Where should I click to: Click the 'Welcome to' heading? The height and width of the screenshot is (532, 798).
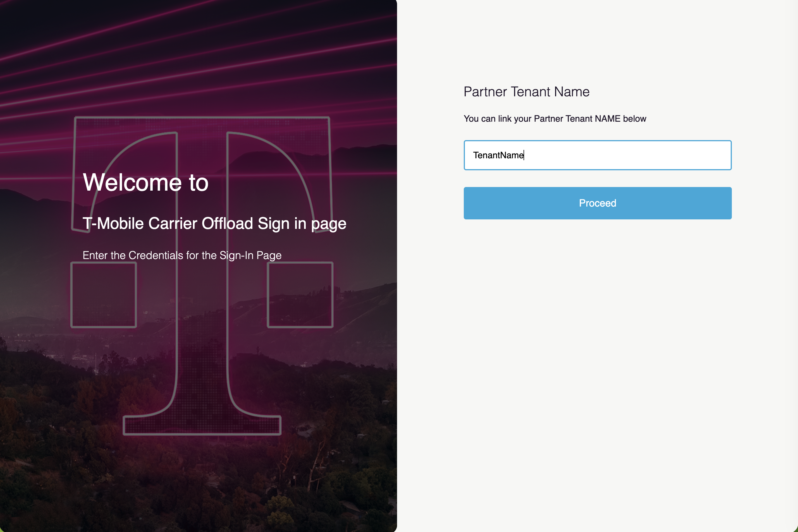tap(146, 183)
